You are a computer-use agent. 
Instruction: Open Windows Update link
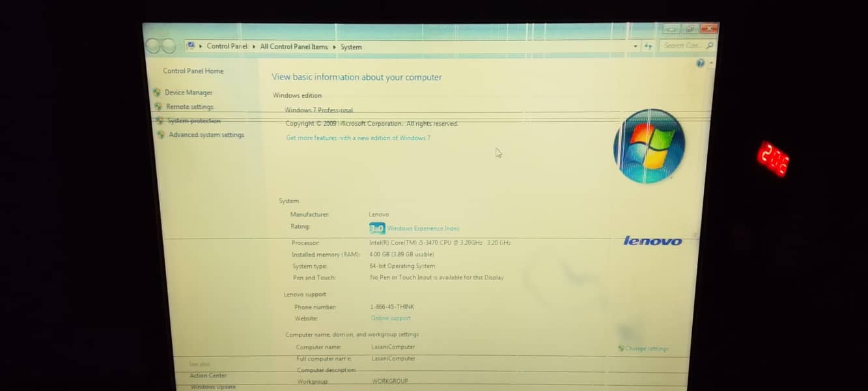point(213,387)
